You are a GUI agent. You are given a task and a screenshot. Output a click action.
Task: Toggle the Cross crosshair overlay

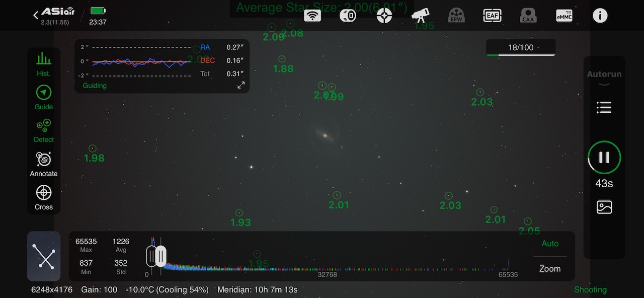(x=44, y=197)
